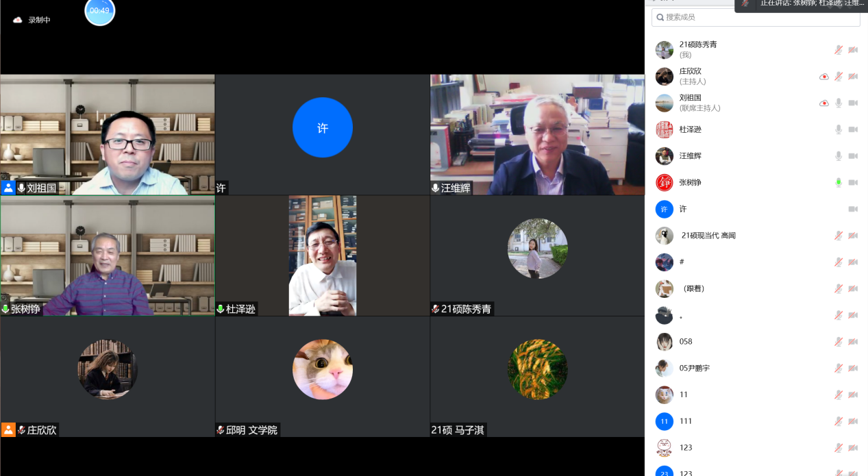
Task: Click the green active microphone beside 张树铮
Action: coord(838,183)
